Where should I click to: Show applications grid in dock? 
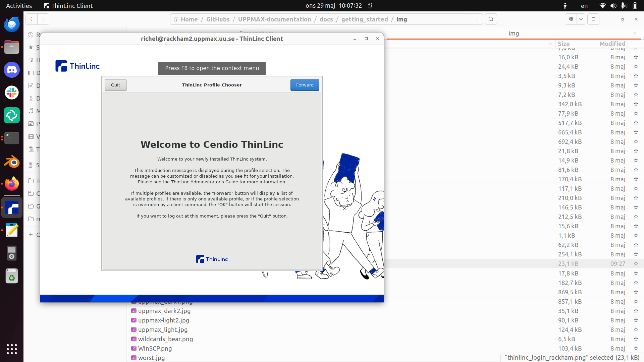click(x=12, y=349)
